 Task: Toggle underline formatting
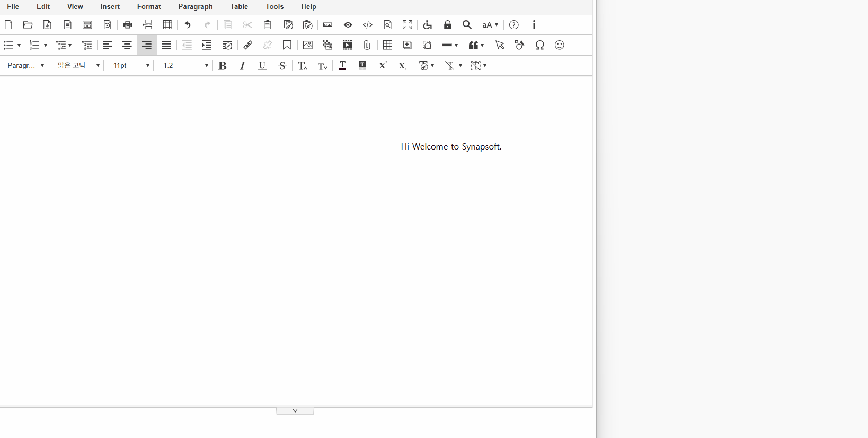(x=262, y=66)
